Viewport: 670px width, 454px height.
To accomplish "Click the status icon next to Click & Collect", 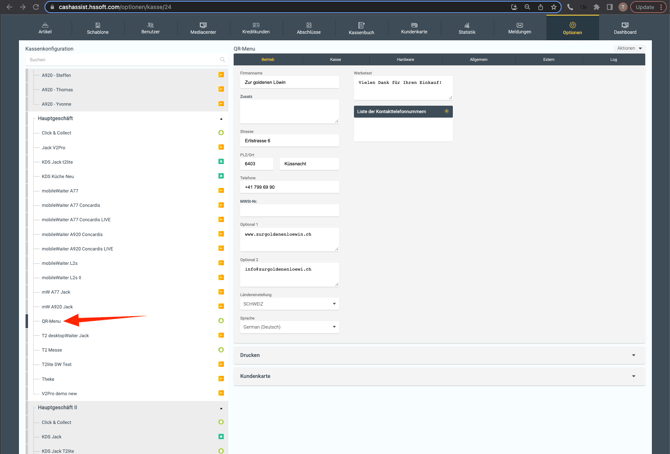I will 221,133.
